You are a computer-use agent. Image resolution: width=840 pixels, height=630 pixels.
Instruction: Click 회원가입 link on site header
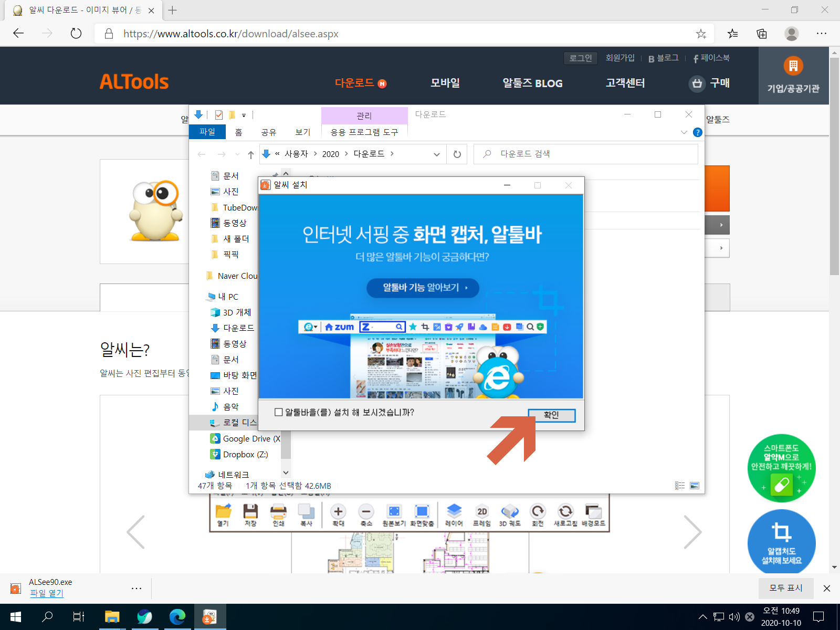620,58
